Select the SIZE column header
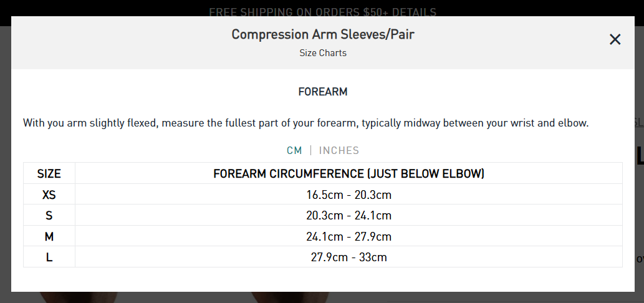 pyautogui.click(x=49, y=173)
